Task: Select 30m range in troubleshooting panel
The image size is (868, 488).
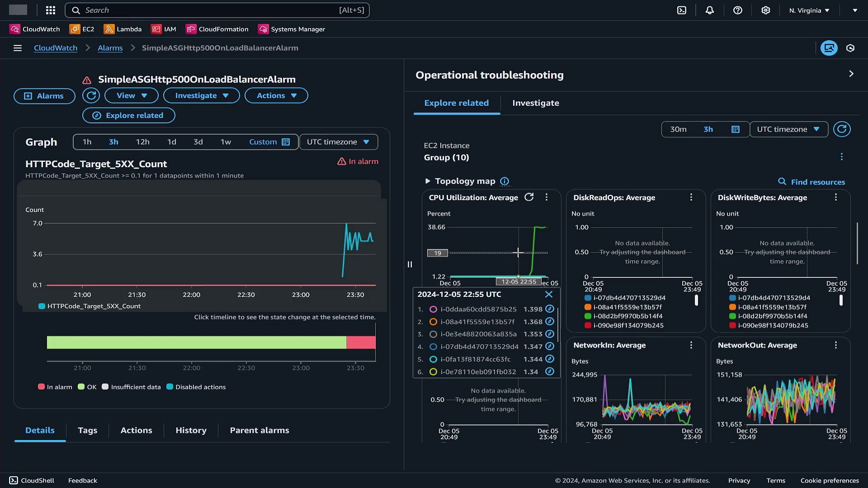Action: coord(678,129)
